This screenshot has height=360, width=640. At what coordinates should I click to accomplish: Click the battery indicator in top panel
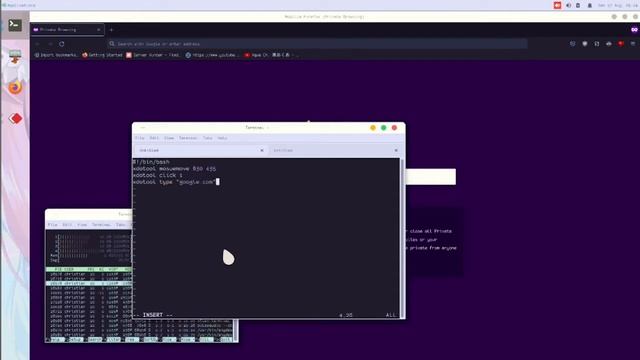[x=578, y=5]
